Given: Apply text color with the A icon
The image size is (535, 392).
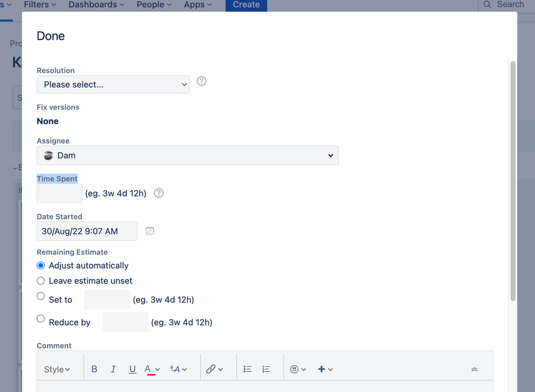Looking at the screenshot, I should 148,369.
